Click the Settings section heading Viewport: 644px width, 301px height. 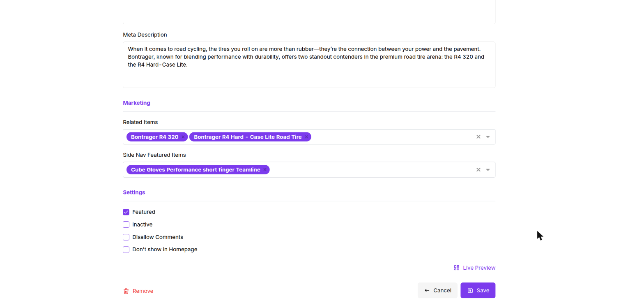click(134, 192)
